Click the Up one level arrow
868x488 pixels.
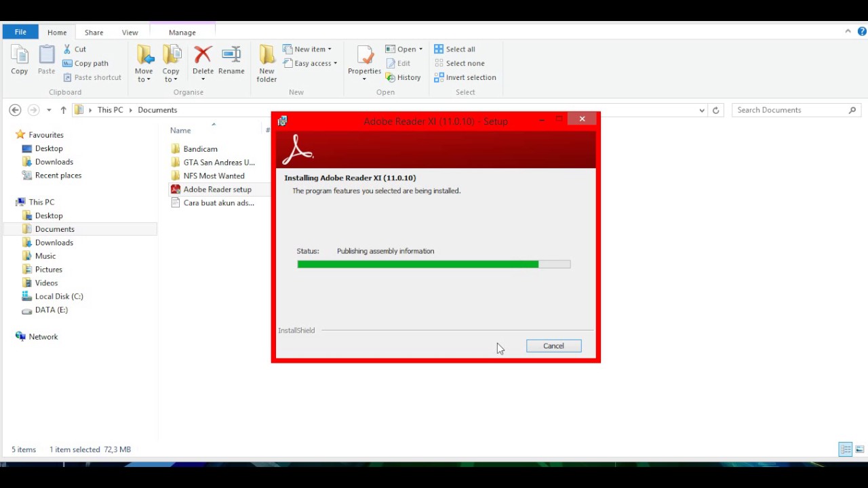(63, 110)
